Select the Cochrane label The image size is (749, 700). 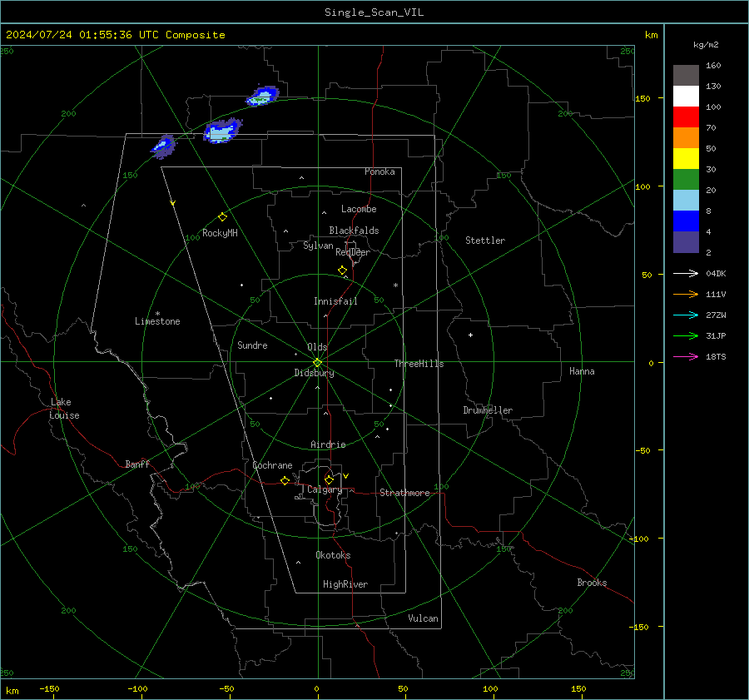[x=272, y=465]
